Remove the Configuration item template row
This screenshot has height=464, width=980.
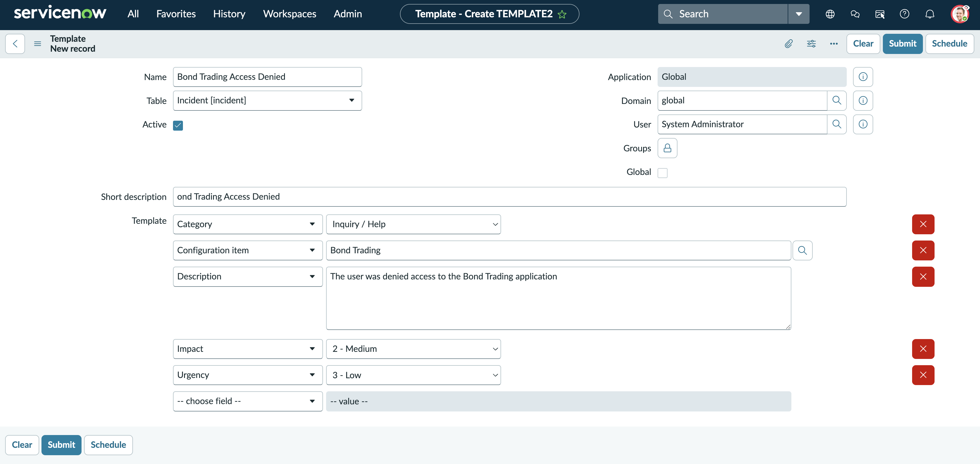click(x=923, y=250)
